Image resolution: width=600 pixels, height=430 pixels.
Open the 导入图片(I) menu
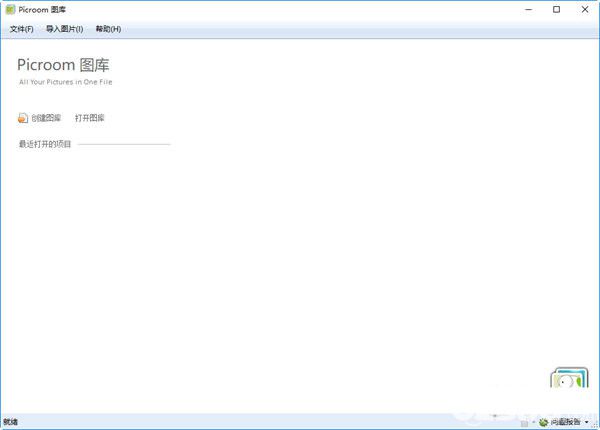click(64, 29)
